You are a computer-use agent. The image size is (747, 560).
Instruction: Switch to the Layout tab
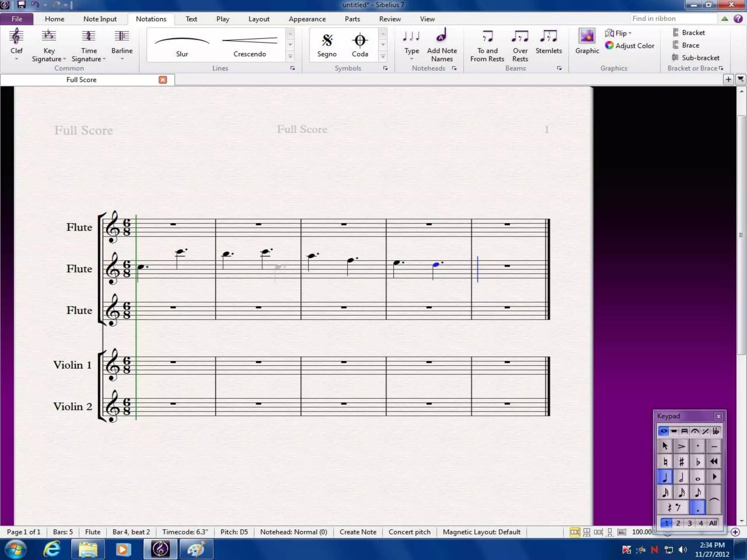pos(259,19)
